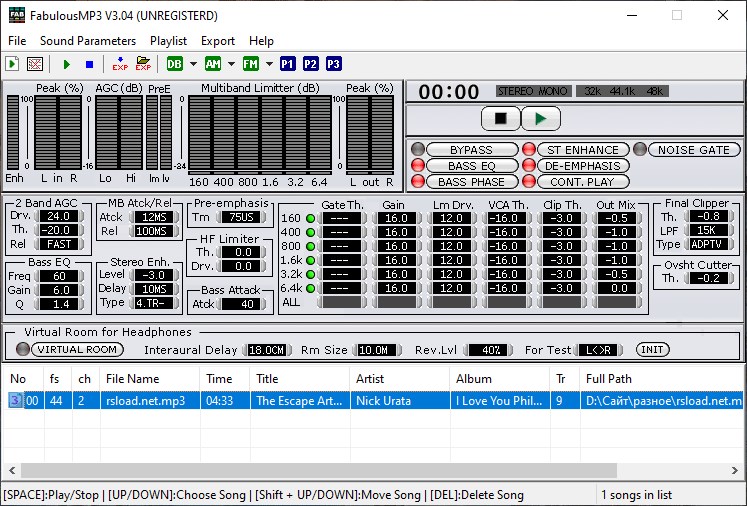Image resolution: width=747 pixels, height=506 pixels.
Task: Open the FM preset dropdown arrow
Action: click(268, 64)
